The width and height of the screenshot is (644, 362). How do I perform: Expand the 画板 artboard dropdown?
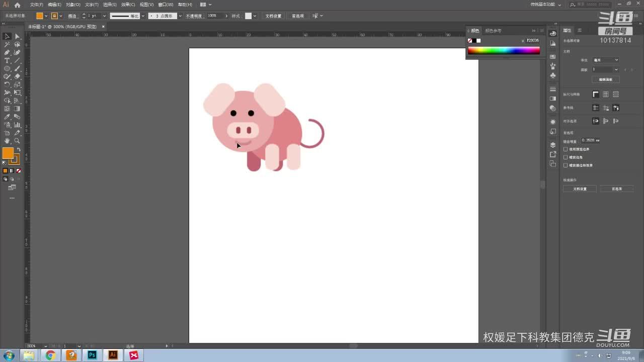point(606,69)
